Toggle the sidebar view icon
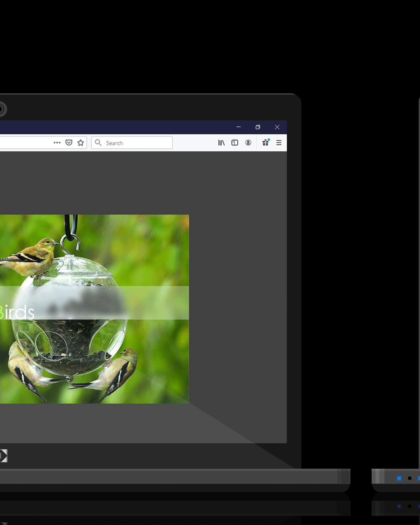420x525 pixels. pyautogui.click(x=235, y=143)
